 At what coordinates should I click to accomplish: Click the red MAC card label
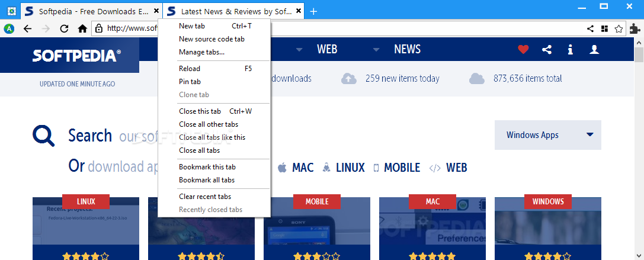pos(432,202)
